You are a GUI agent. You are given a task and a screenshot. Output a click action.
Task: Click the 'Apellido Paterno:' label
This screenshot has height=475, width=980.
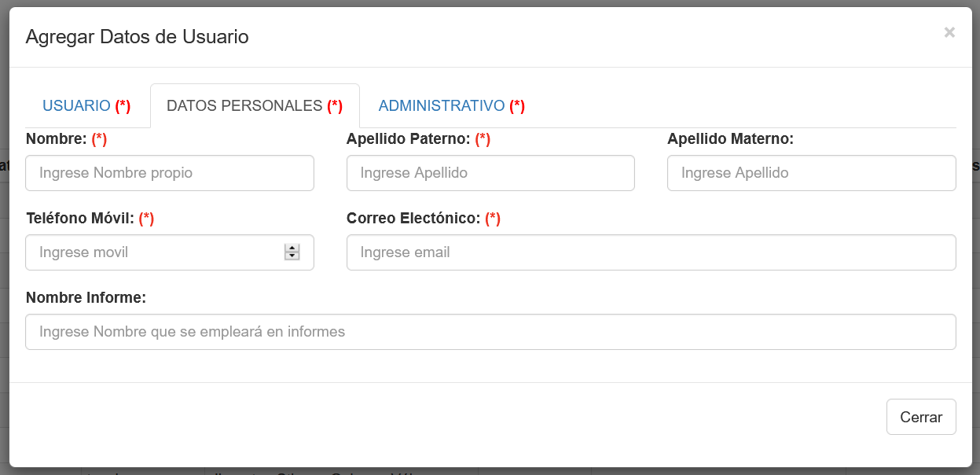click(x=408, y=139)
